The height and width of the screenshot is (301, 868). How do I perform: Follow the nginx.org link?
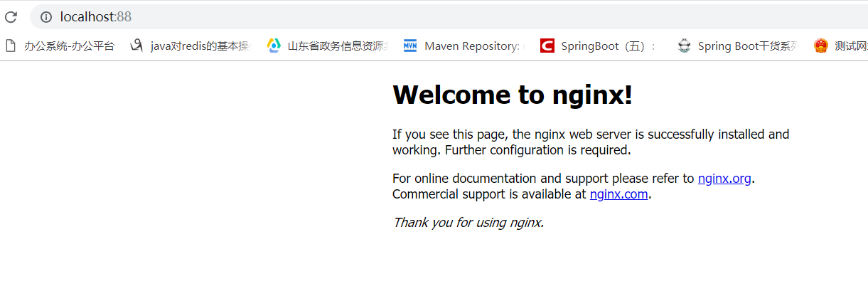(x=724, y=179)
